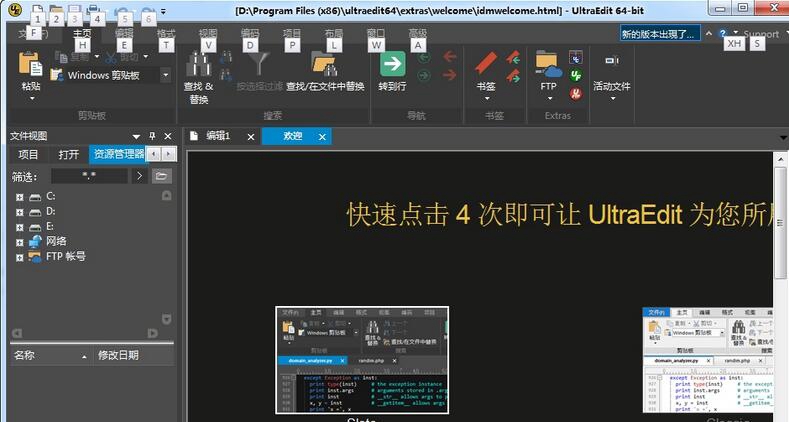Image resolution: width=789 pixels, height=422 pixels.
Task: Switch to the 打开 tab in file view
Action: click(68, 154)
